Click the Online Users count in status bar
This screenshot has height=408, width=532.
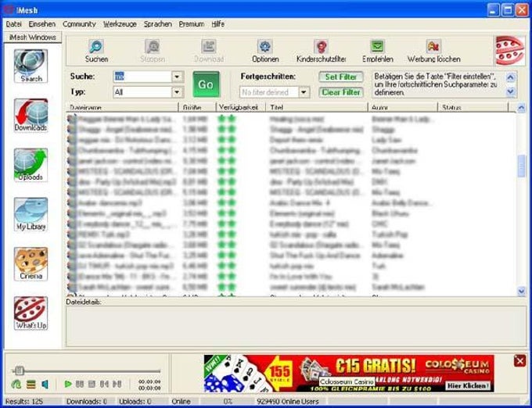[x=288, y=402]
